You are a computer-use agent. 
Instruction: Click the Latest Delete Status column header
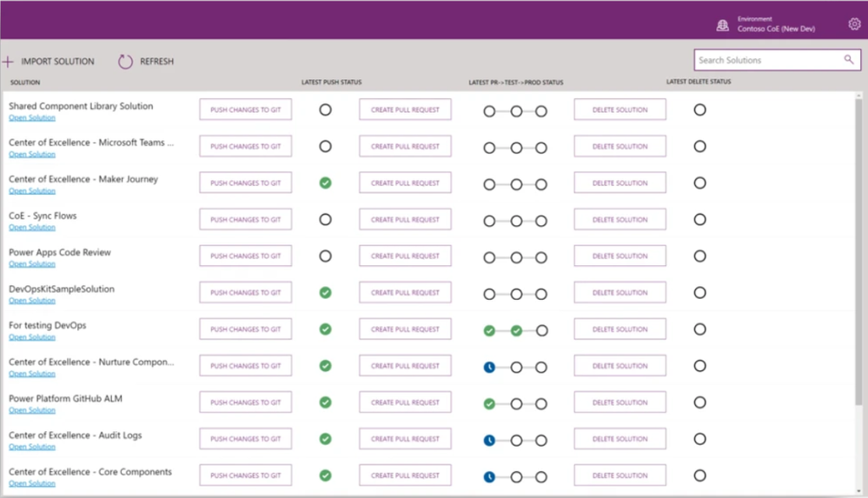tap(699, 82)
